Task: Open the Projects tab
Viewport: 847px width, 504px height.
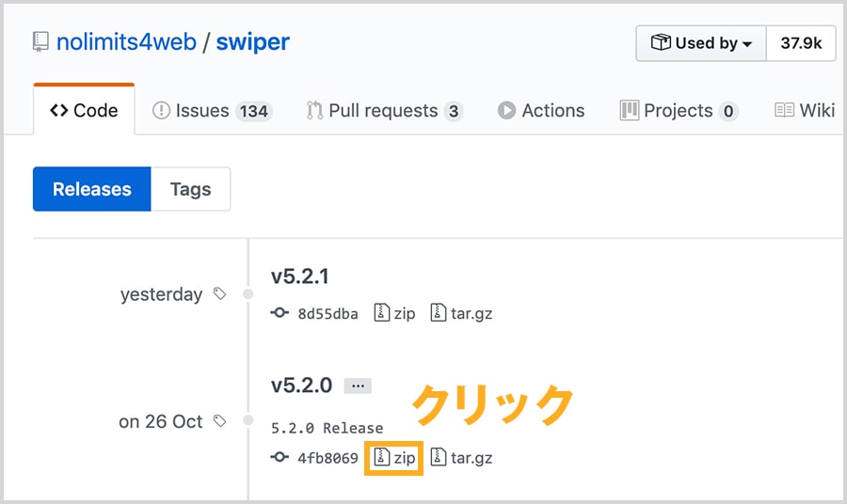Action: click(679, 111)
